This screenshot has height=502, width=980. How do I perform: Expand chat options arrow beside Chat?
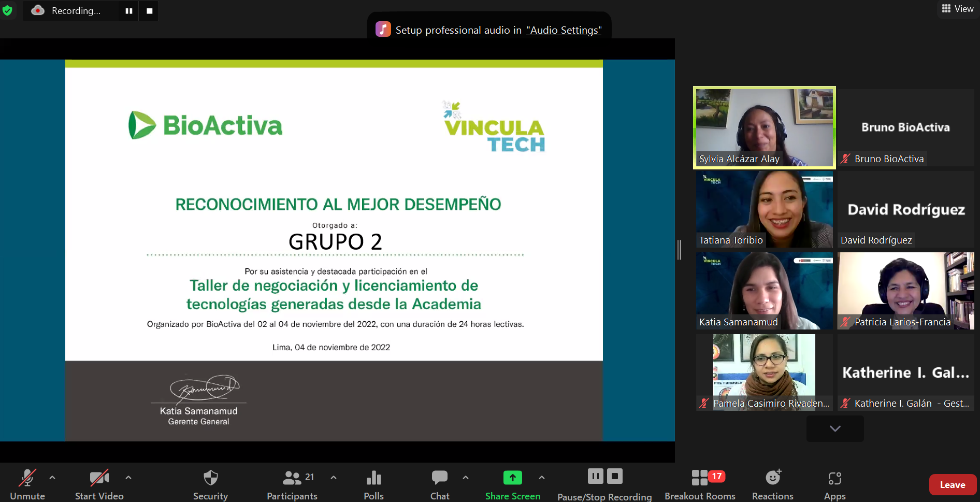(466, 478)
